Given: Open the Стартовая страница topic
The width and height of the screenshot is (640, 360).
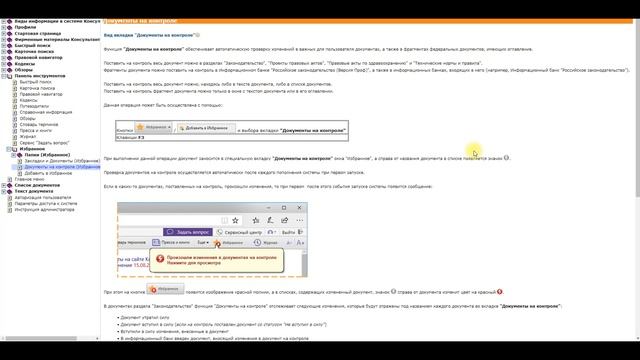Looking at the screenshot, I should pos(38,33).
